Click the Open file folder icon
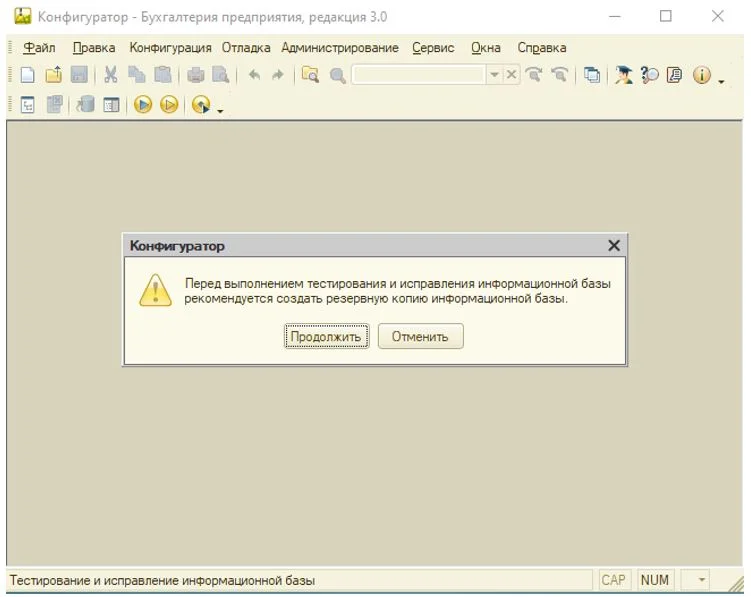Image resolution: width=751 pixels, height=597 pixels. [54, 75]
